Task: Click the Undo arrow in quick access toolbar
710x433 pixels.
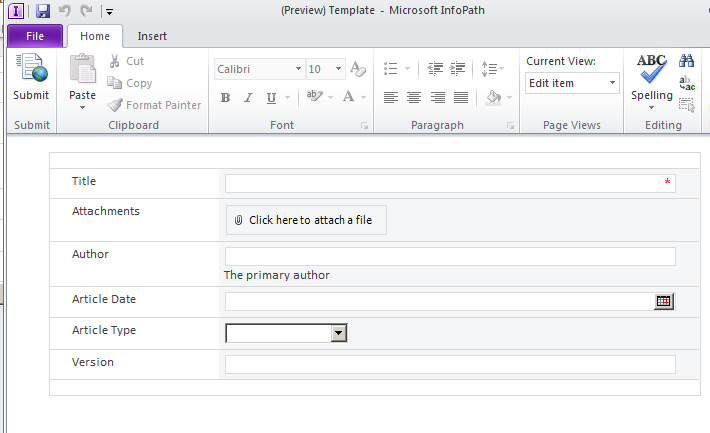Action: click(65, 10)
